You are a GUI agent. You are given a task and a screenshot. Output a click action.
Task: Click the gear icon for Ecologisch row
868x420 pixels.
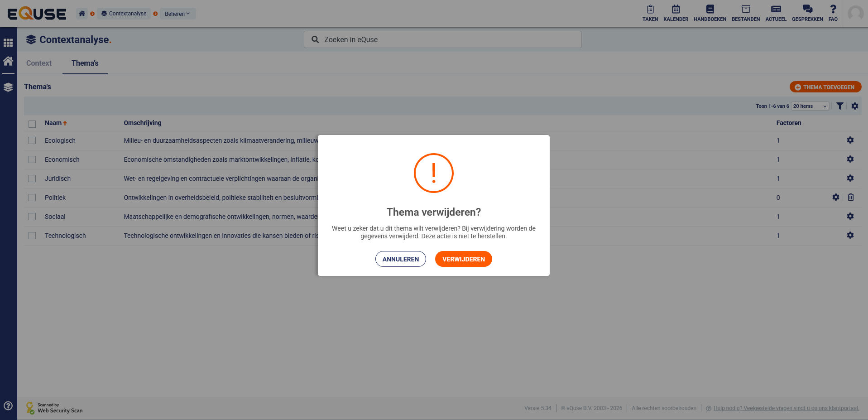(850, 140)
